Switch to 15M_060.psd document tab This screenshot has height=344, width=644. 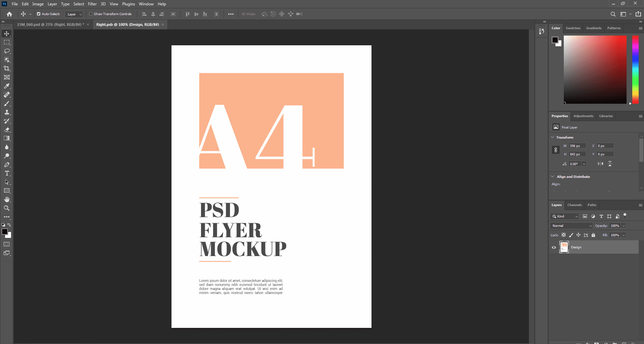50,24
